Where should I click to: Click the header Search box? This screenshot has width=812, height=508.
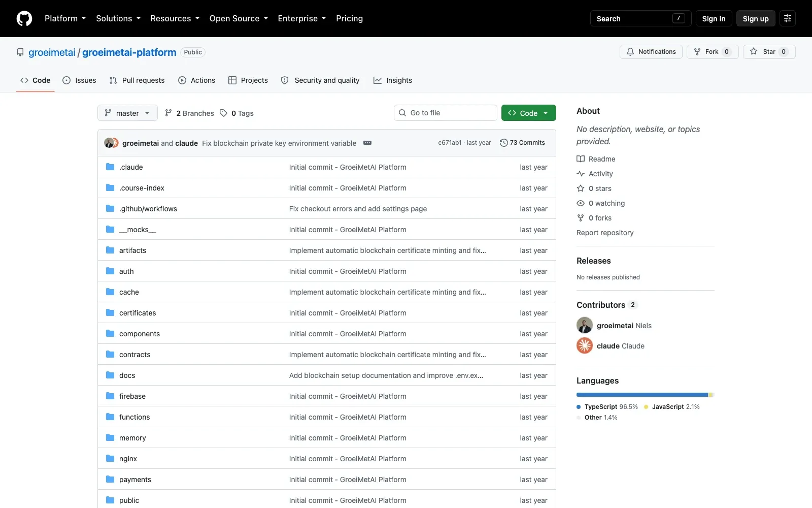640,18
